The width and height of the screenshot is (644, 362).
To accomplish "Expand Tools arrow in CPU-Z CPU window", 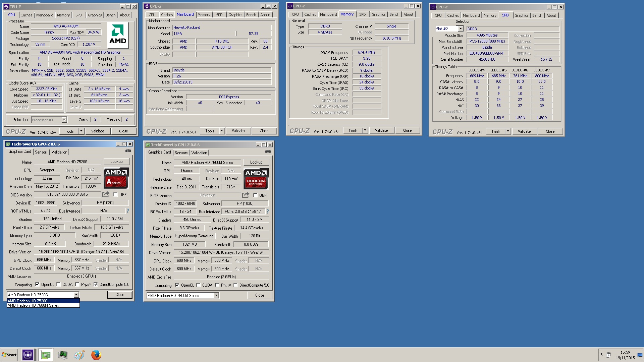I will point(82,131).
